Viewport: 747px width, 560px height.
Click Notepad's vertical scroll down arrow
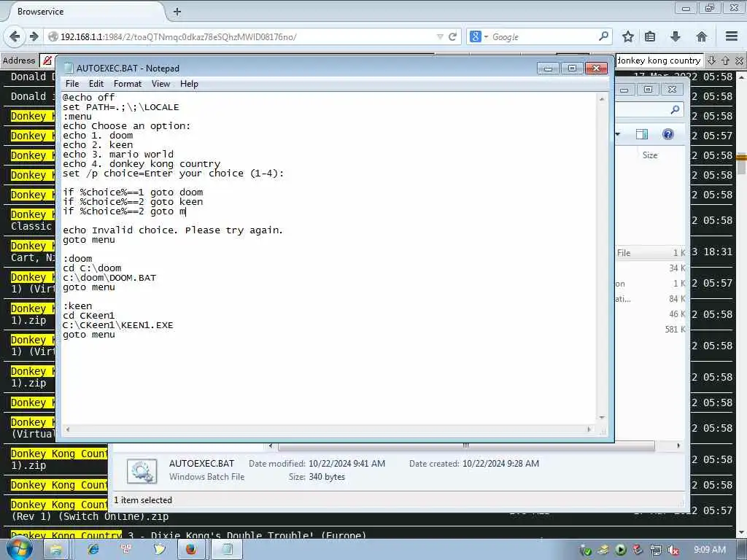coord(602,417)
